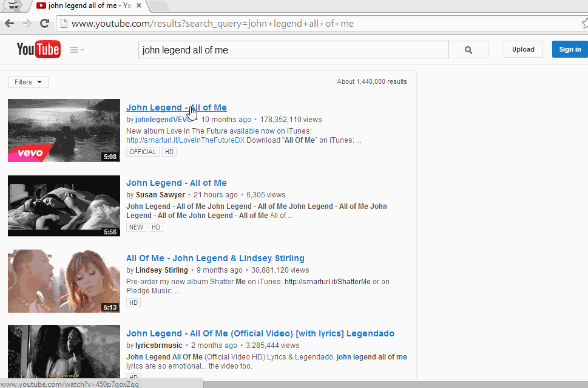The image size is (588, 388).
Task: Click HD badge under Pledge Music text
Action: (133, 302)
